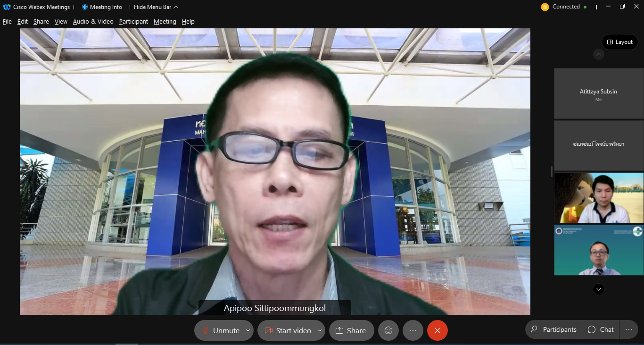Viewport: 644px width, 345px height.
Task: Open the reactions smiley icon
Action: [388, 330]
